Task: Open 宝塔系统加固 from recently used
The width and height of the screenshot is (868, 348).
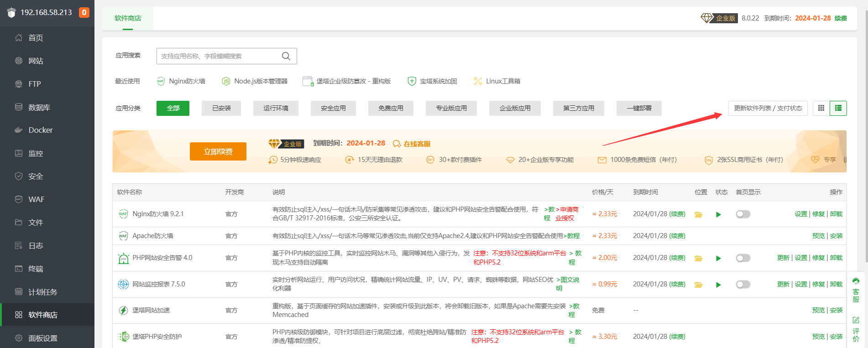Action: point(432,81)
